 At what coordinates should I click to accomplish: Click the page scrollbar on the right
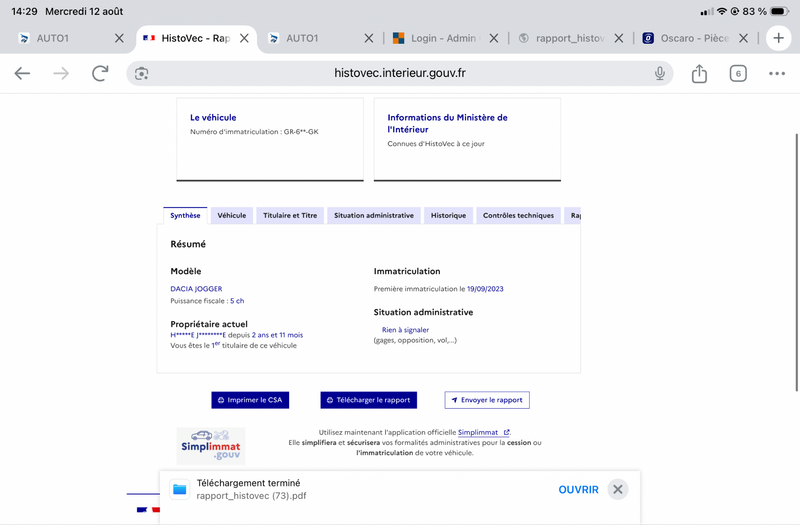point(796,263)
